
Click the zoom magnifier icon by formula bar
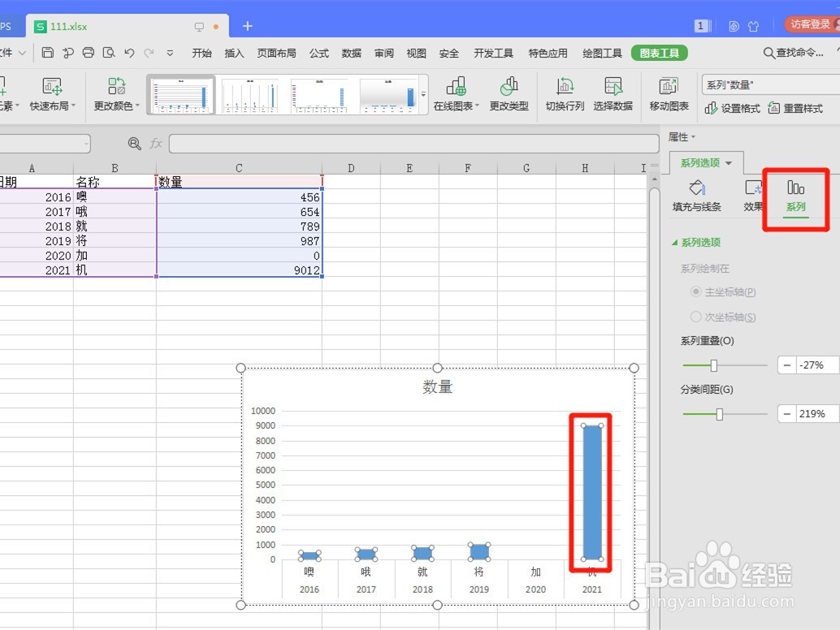tap(135, 144)
